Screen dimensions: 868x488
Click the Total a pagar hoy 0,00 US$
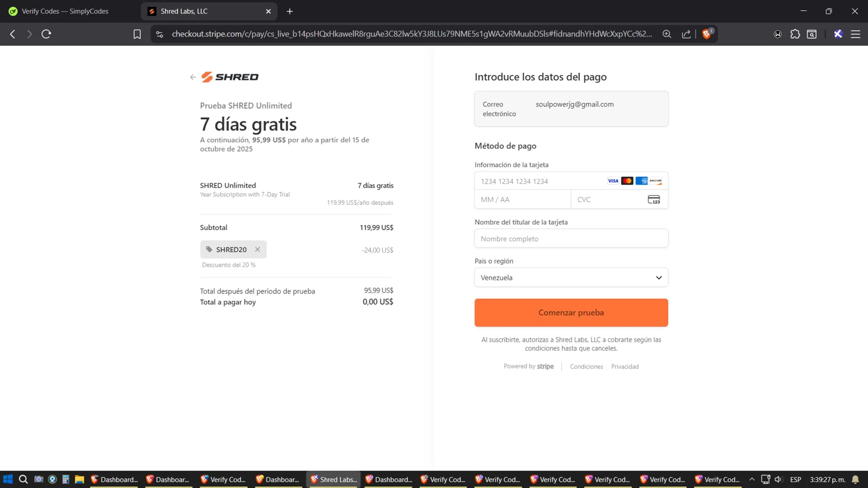point(378,302)
